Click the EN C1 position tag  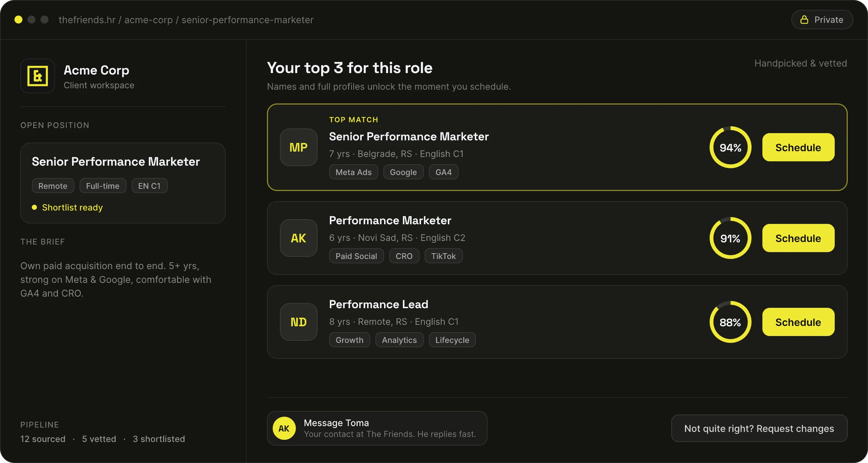click(x=149, y=186)
